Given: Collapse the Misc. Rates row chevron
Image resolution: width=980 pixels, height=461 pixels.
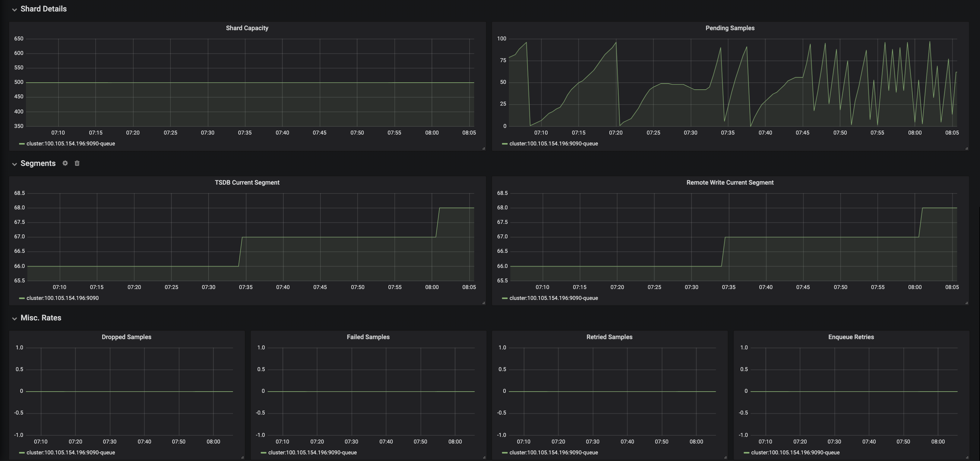Looking at the screenshot, I should click(x=14, y=319).
